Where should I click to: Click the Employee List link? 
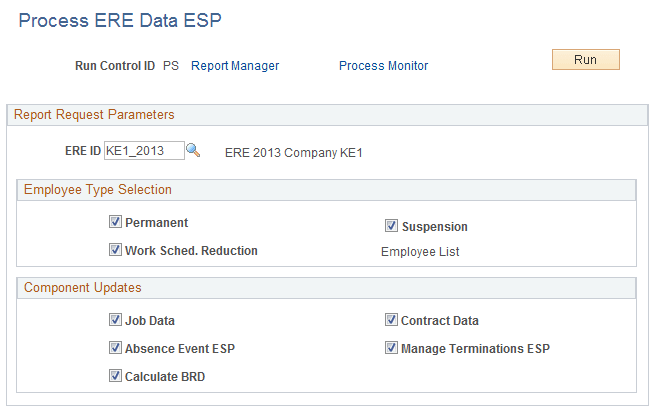pyautogui.click(x=420, y=252)
